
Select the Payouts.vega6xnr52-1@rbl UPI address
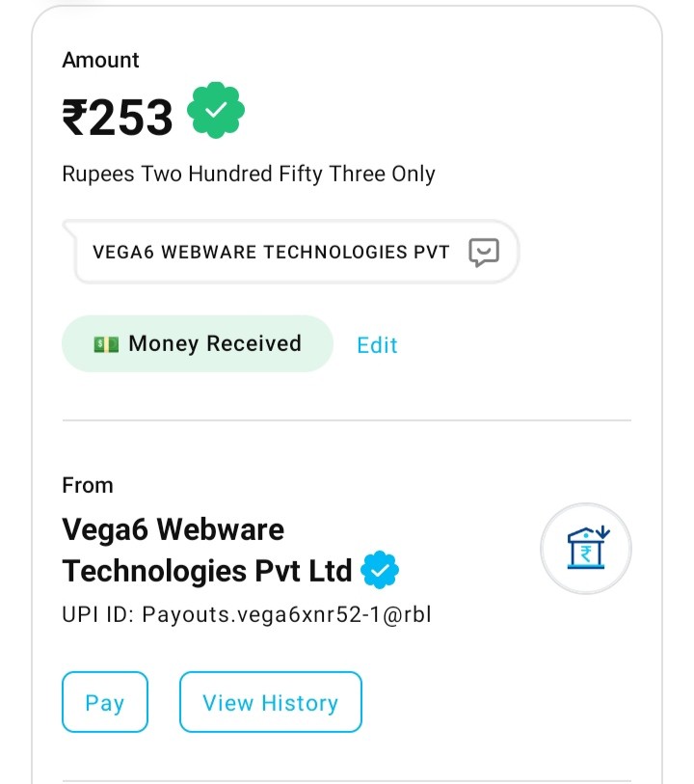click(286, 614)
